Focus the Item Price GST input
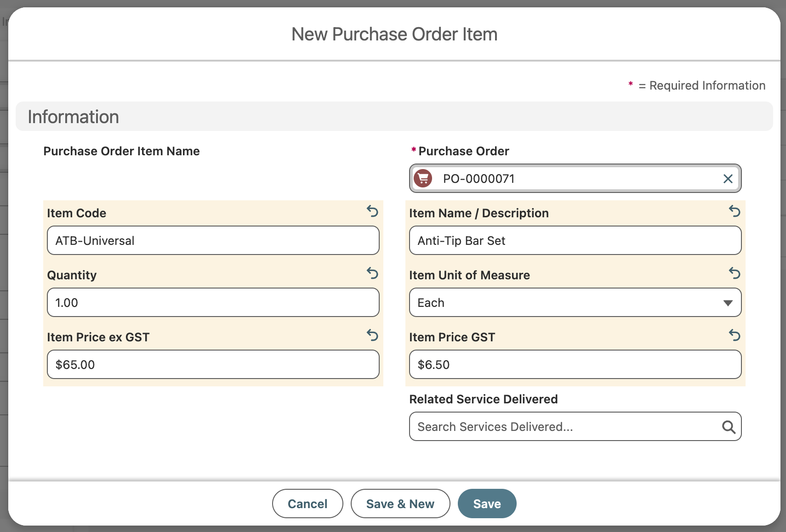Screen dimensions: 786x532 point(575,365)
